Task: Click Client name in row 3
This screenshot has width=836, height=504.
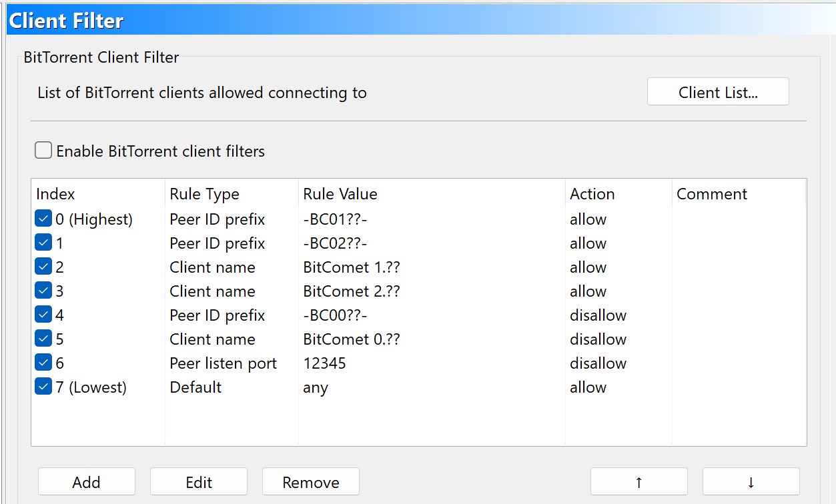Action: click(212, 291)
